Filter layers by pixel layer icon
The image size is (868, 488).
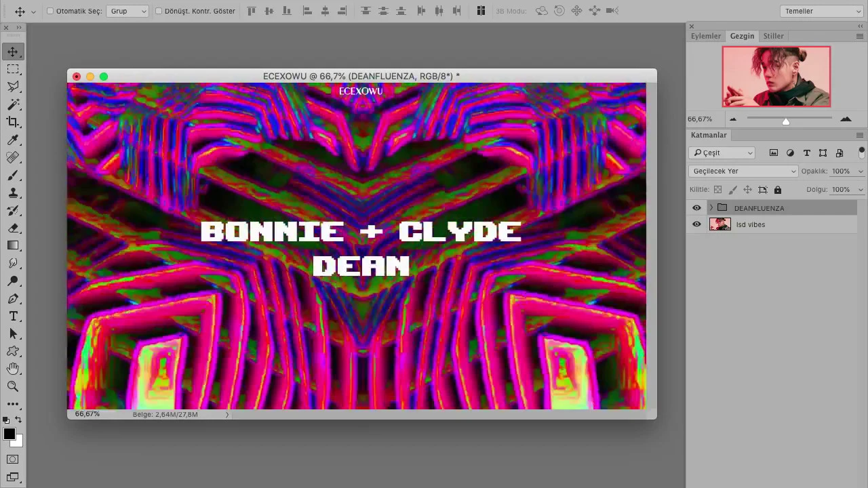point(774,153)
